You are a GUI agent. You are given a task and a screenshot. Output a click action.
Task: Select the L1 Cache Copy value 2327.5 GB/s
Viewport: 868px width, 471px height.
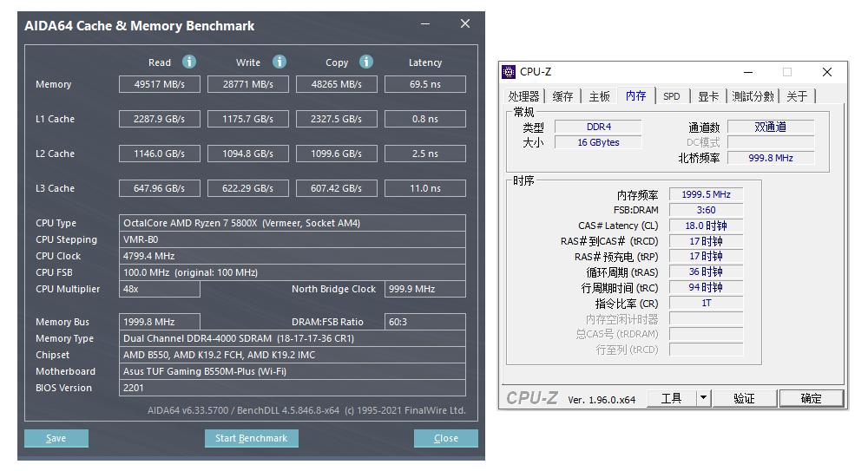tap(337, 119)
